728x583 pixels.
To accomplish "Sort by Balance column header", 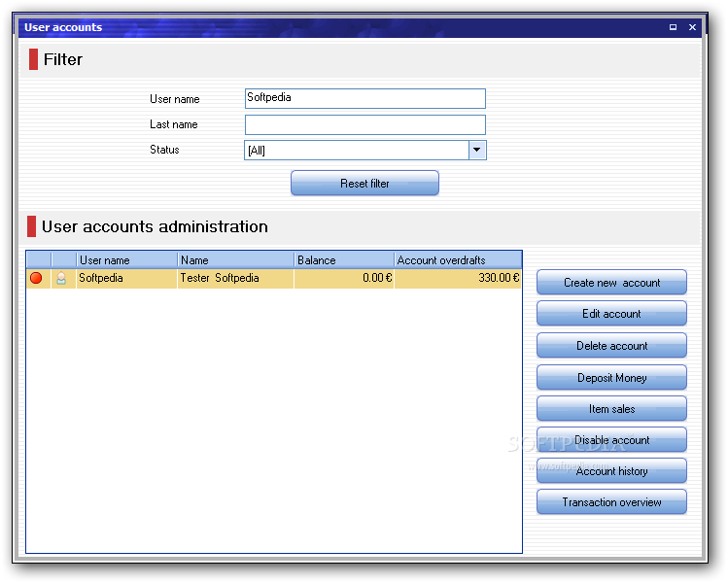I will click(344, 260).
